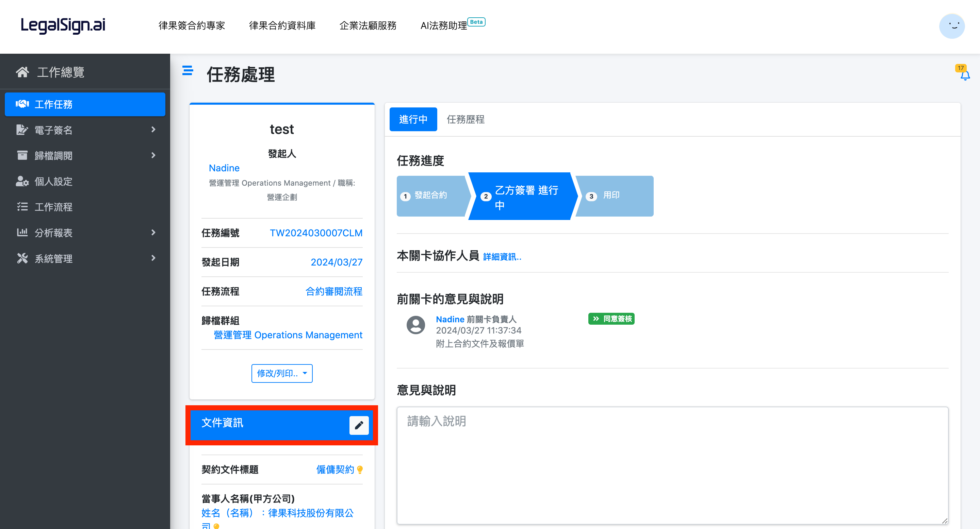The height and width of the screenshot is (529, 980).
Task: Select 工作任務 in the sidebar
Action: 85,104
